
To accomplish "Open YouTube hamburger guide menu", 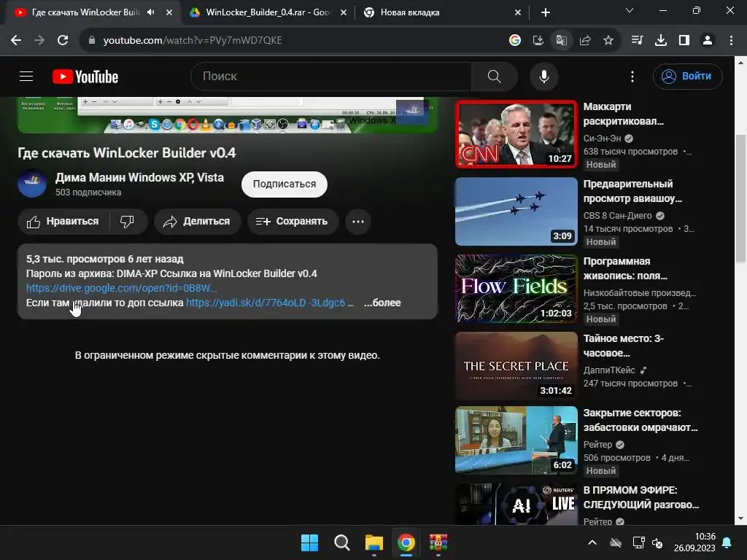I will [x=26, y=76].
